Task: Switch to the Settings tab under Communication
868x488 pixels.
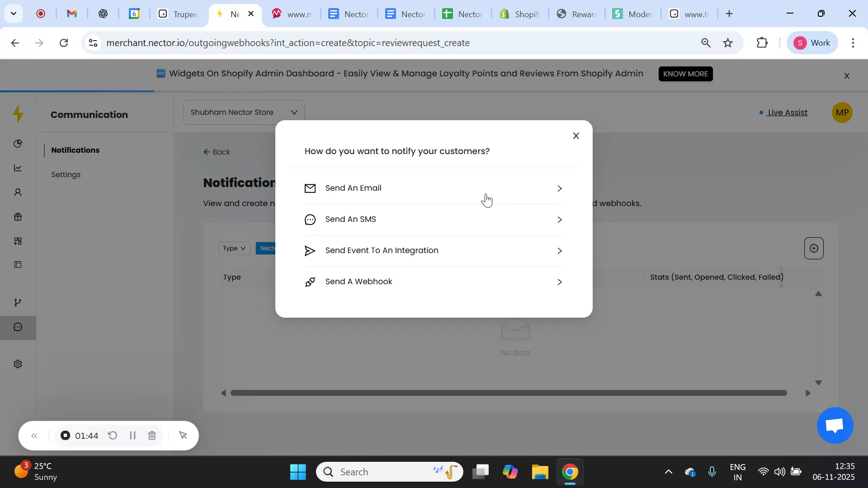Action: [x=66, y=174]
